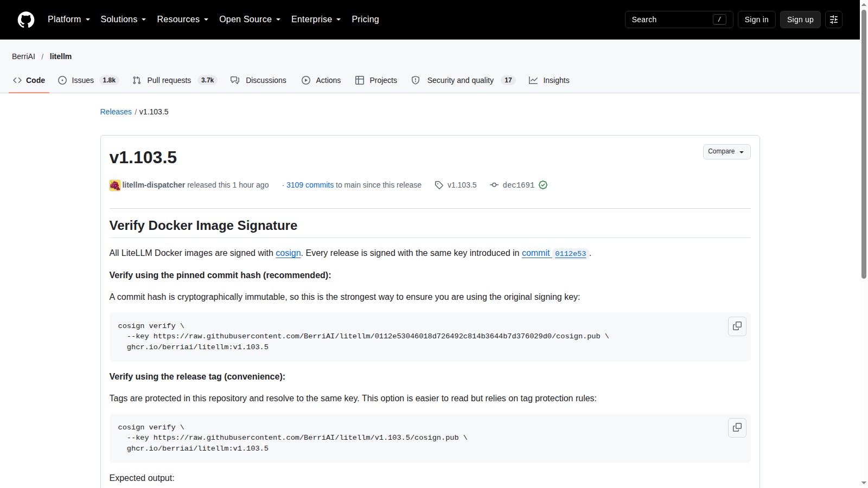This screenshot has height=488, width=868.
Task: Copy the release tag cosign command
Action: [x=737, y=428]
